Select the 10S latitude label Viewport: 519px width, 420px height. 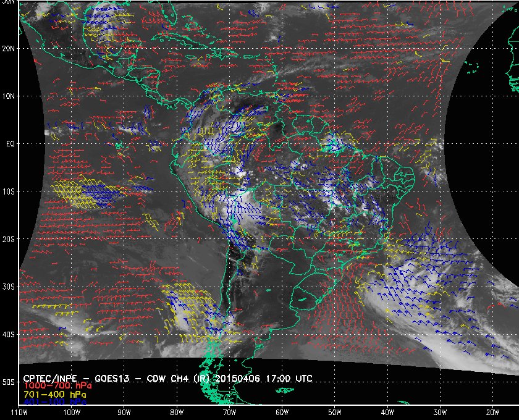[8, 191]
